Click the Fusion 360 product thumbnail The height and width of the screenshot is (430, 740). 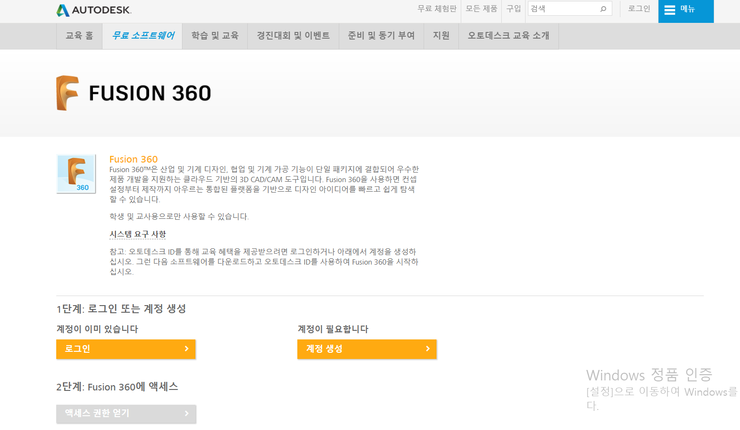point(76,174)
